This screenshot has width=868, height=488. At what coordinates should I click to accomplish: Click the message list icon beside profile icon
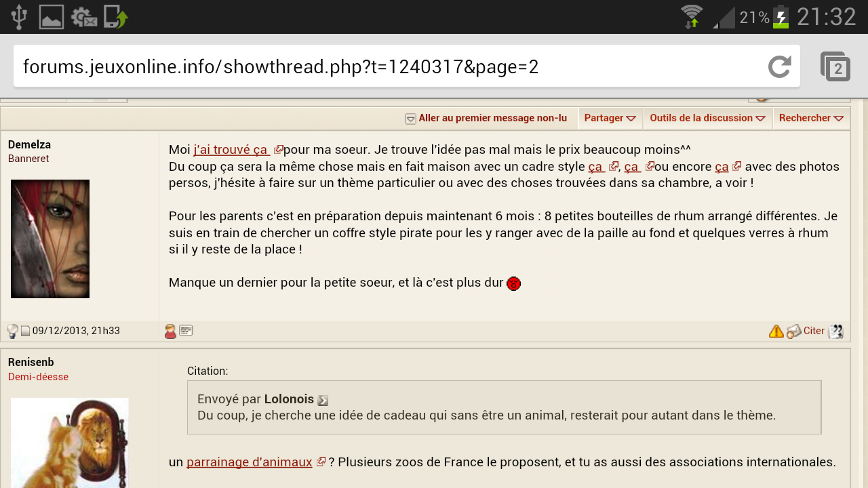[x=186, y=331]
